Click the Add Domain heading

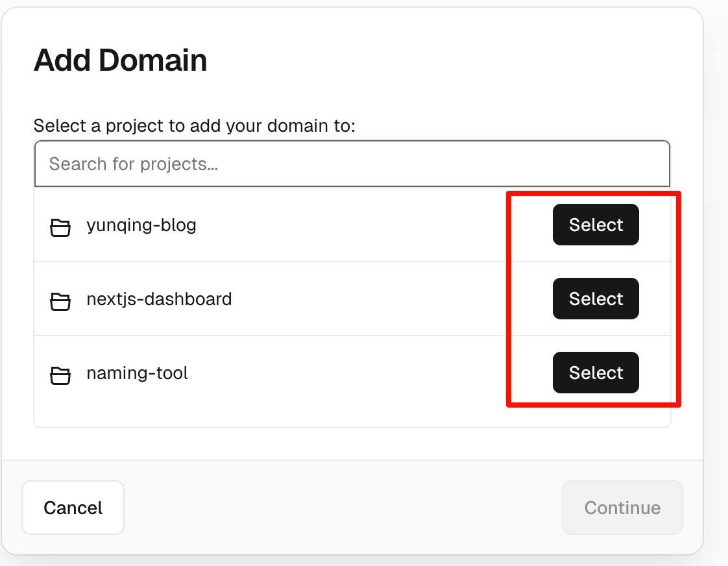120,60
